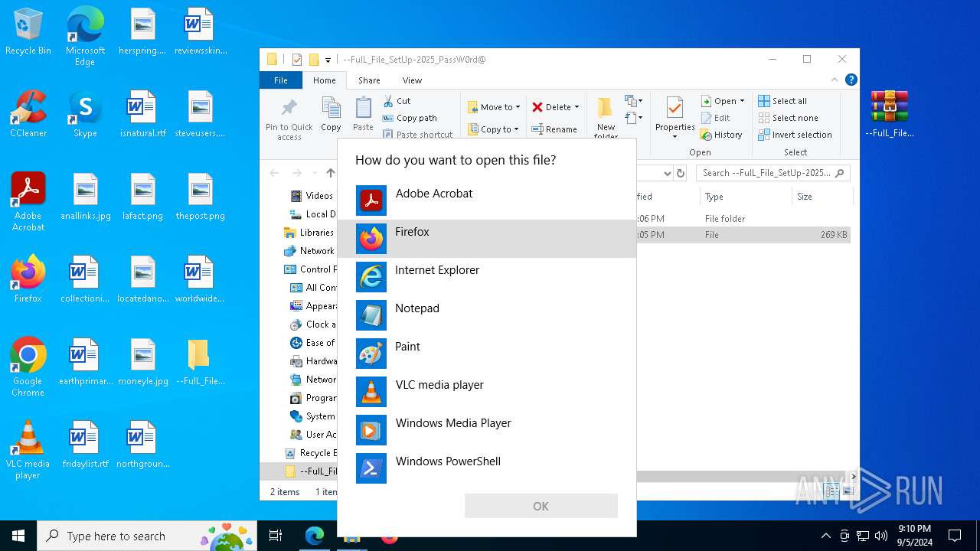This screenshot has width=980, height=551.
Task: Expand the Open dropdown in the ribbon
Action: pyautogui.click(x=742, y=101)
